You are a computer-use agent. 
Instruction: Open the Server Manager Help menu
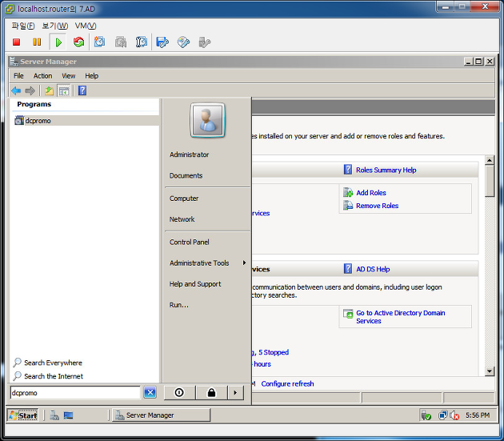92,76
